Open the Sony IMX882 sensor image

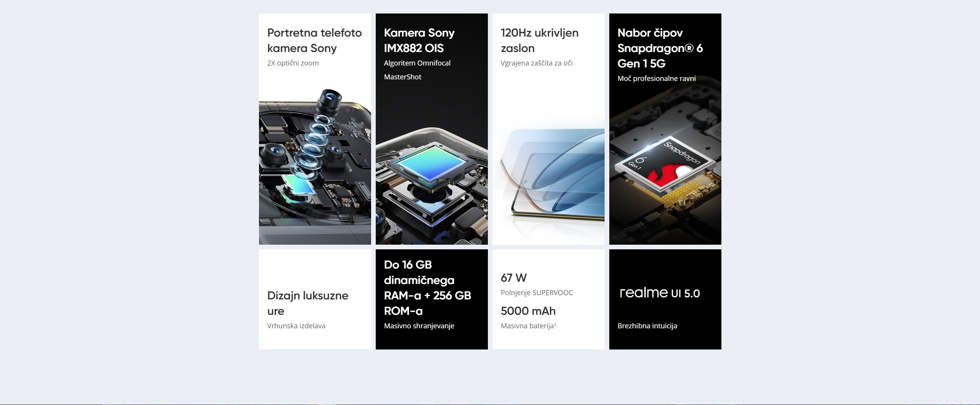(x=432, y=186)
